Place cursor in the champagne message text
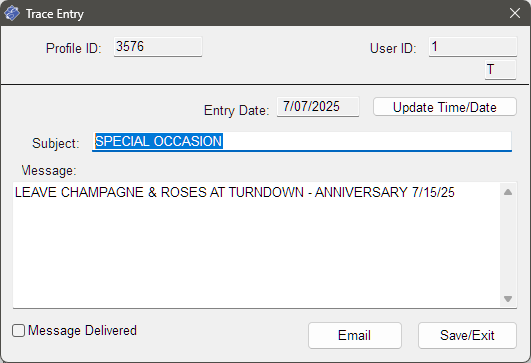Viewport: 531px width, 363px height. [235, 192]
